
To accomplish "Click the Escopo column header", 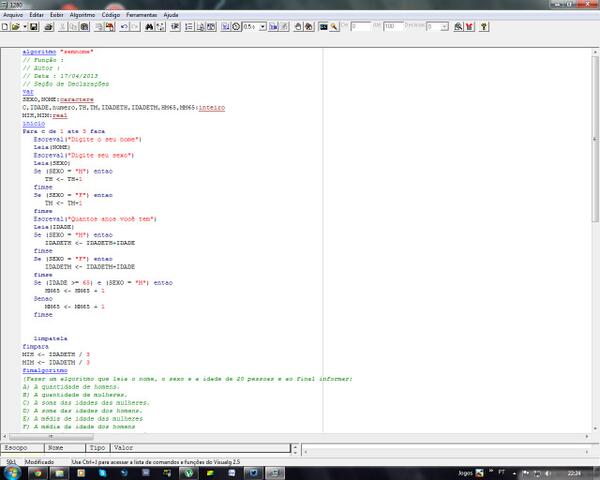I will point(22,448).
